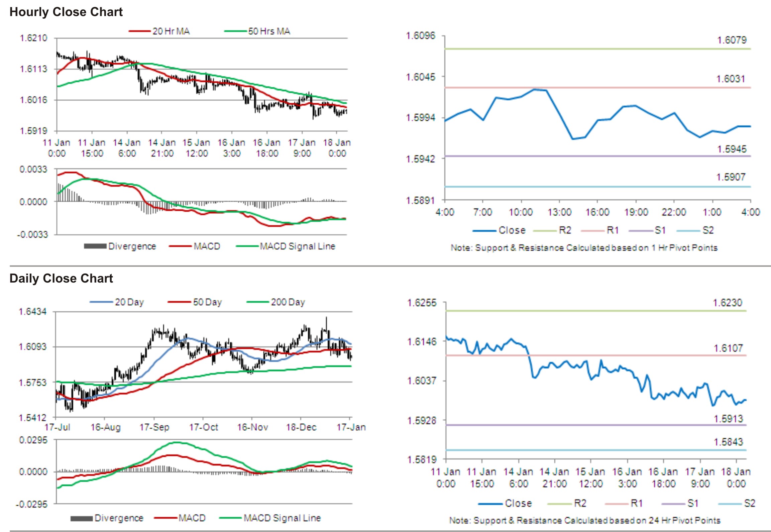The image size is (771, 532).
Task: Click the 13:00 x-axis label
Action: (x=559, y=212)
